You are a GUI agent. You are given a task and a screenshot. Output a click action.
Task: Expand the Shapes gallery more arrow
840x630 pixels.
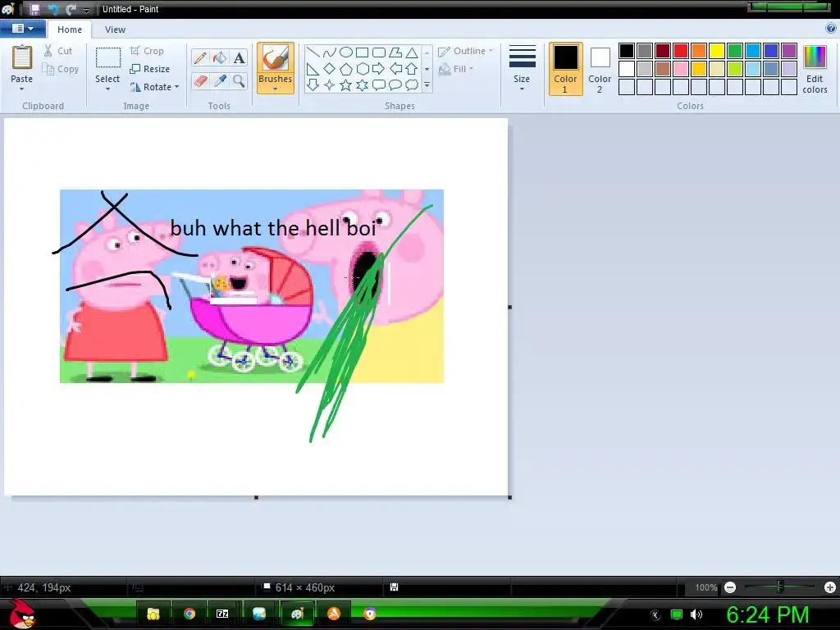pos(427,84)
